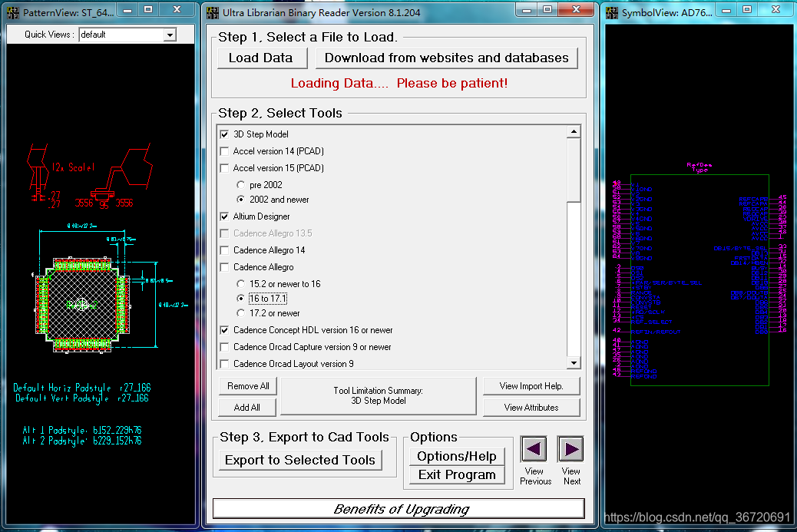Enable Accel version 14 (PCAD) checkbox
The height and width of the screenshot is (532, 797).
click(x=225, y=151)
